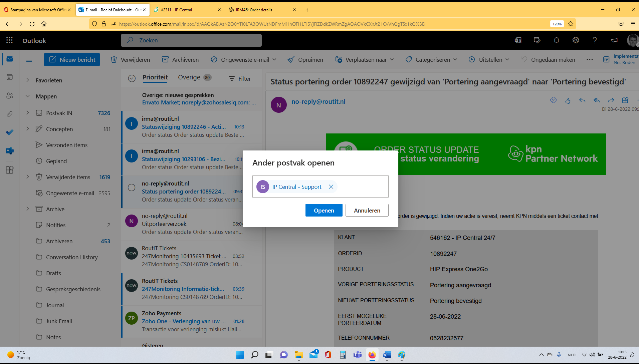Open the Filter menu
This screenshot has width=639, height=364.
[x=240, y=79]
